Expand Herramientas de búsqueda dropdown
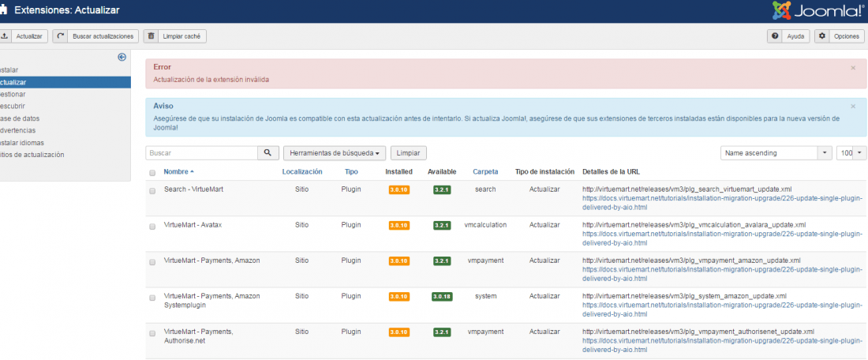868x360 pixels. 335,153
